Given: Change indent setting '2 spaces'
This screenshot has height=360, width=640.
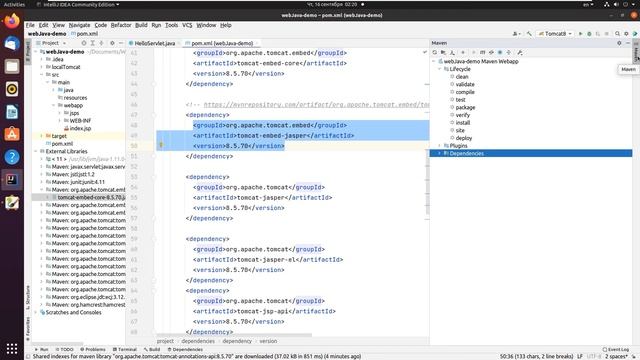Looking at the screenshot, I should coord(616,356).
